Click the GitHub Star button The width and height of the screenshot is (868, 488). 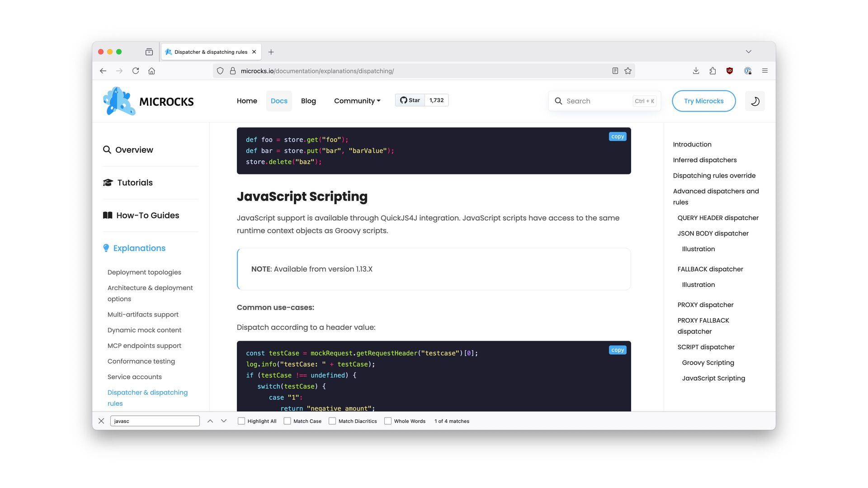[410, 100]
